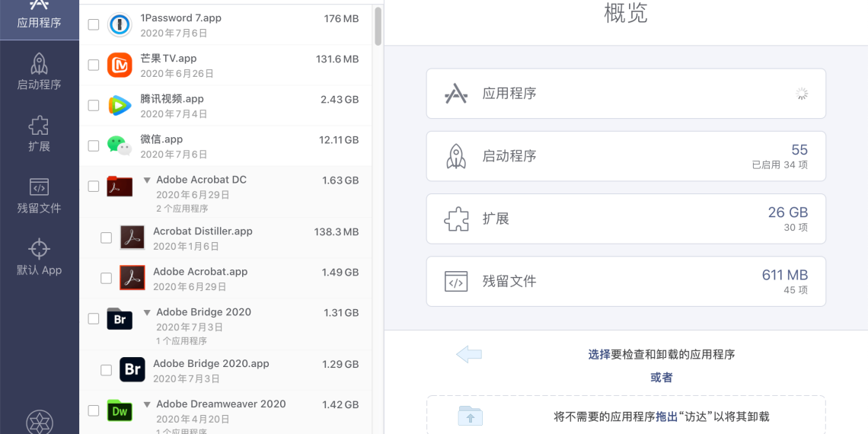The width and height of the screenshot is (868, 434).
Task: Open the 扩展 overview card
Action: pyautogui.click(x=626, y=219)
